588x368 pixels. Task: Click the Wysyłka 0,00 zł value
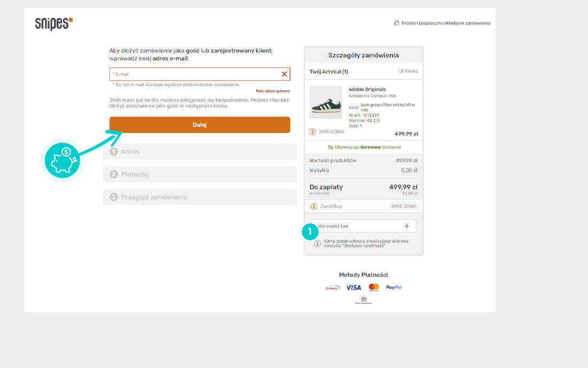pyautogui.click(x=409, y=170)
